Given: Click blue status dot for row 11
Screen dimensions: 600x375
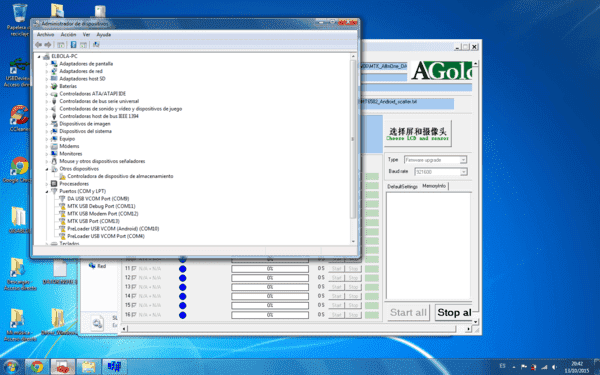Looking at the screenshot, I should (x=183, y=269).
